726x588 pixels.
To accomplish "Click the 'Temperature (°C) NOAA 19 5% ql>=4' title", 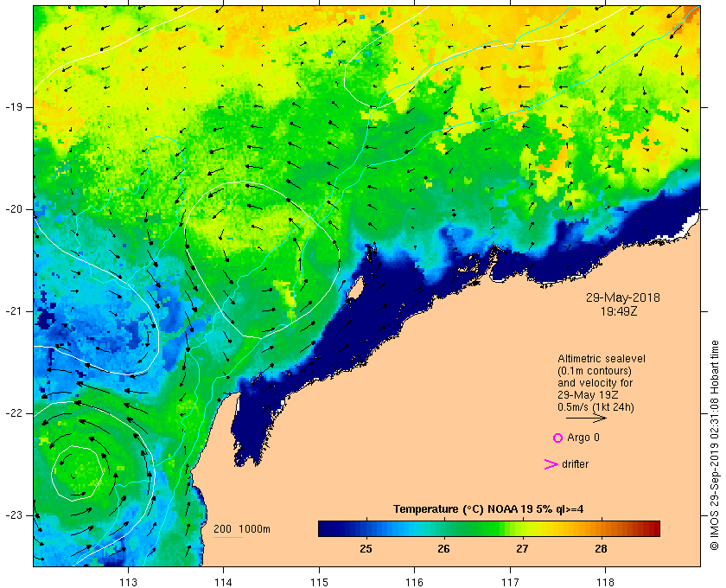I will coord(488,509).
